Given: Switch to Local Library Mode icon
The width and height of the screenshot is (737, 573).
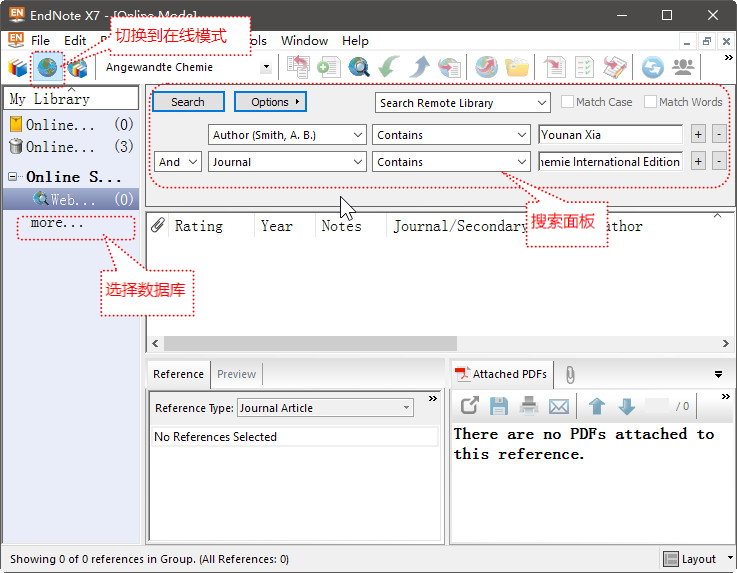Looking at the screenshot, I should coord(17,68).
